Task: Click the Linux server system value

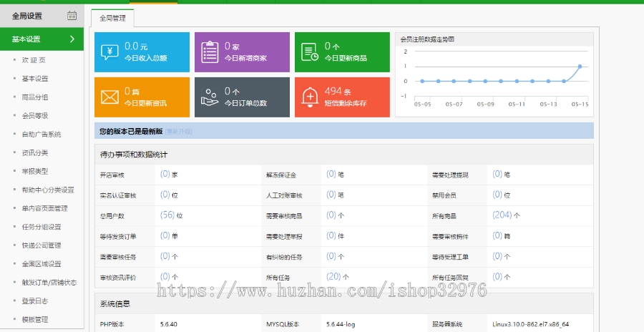Action: point(531,324)
